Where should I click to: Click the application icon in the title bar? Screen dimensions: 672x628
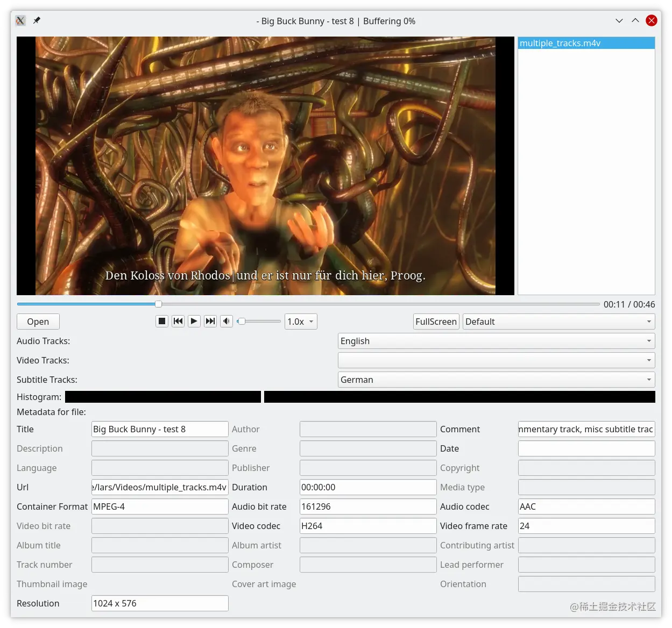coord(20,20)
